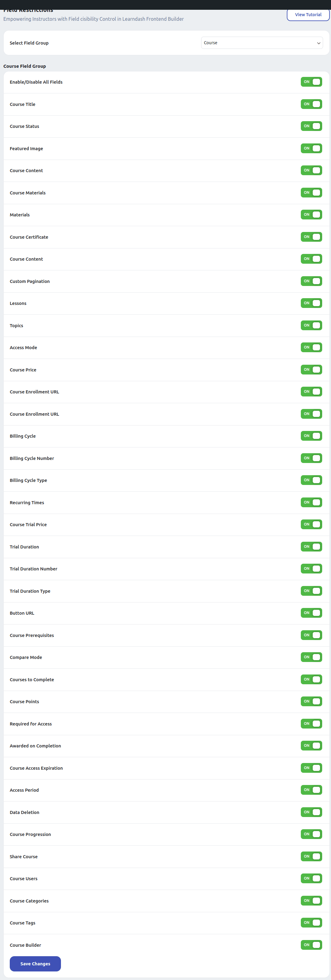Turn off the Course Builder toggle
Screen dimensions: 331x980
point(311,945)
